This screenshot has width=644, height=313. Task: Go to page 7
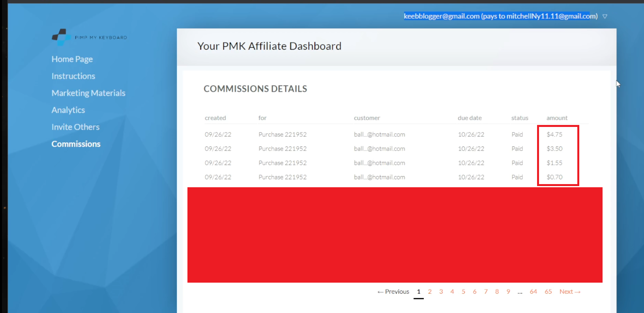[x=486, y=292]
